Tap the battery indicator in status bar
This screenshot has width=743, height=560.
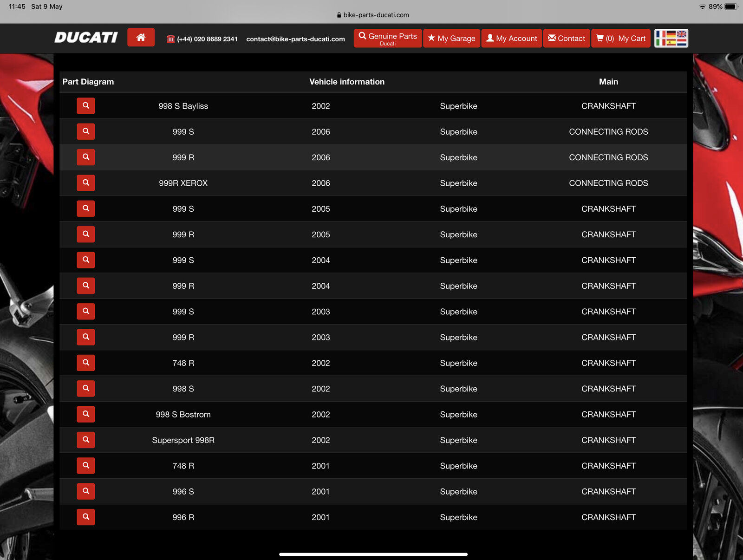pos(731,7)
